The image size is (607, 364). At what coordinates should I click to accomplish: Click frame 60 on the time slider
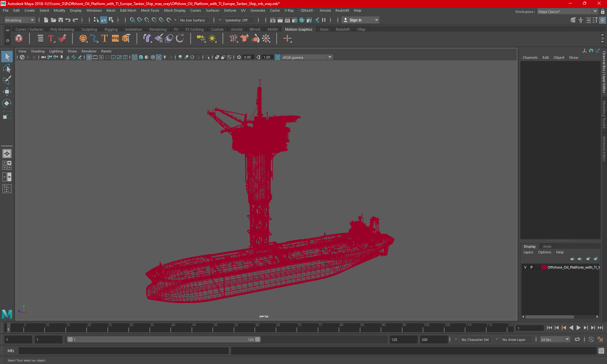257,328
